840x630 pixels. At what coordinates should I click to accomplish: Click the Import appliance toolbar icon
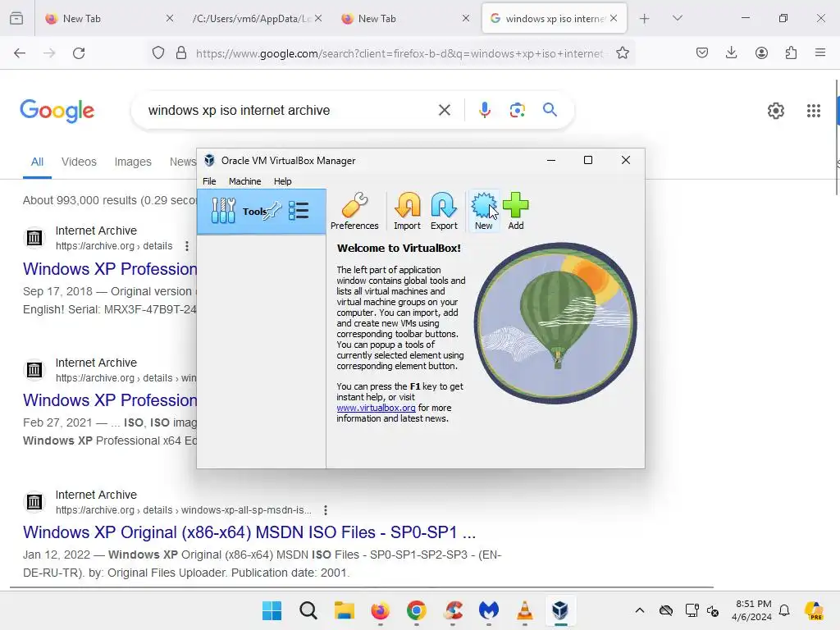tap(407, 211)
